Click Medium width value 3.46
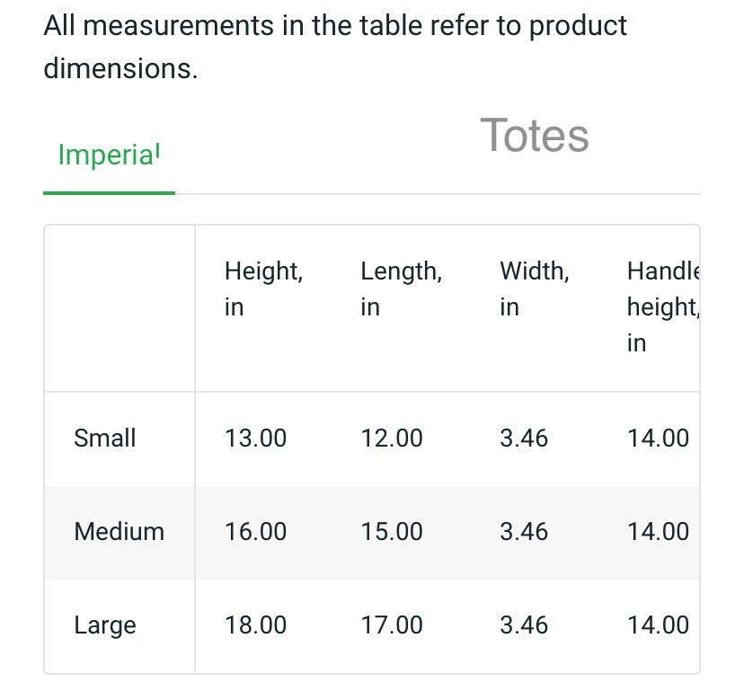The width and height of the screenshot is (744, 700). click(524, 531)
